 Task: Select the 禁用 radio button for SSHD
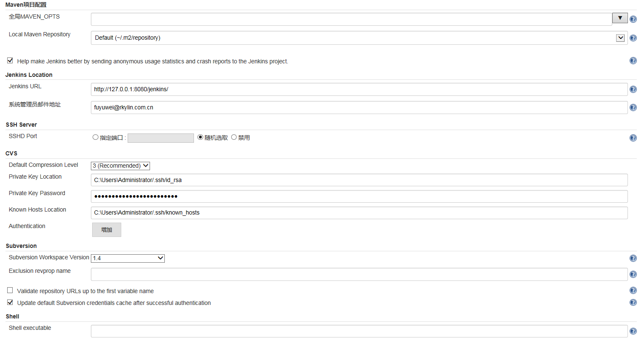[234, 137]
